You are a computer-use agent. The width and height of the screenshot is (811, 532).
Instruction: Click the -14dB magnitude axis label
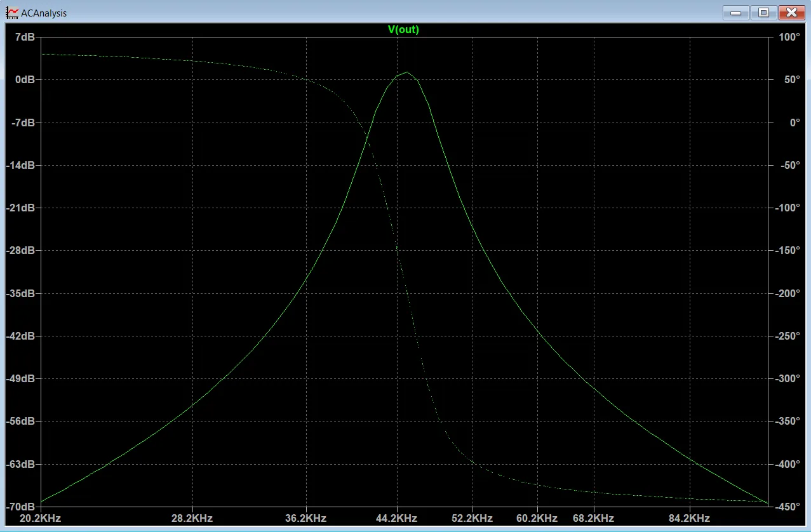point(21,165)
